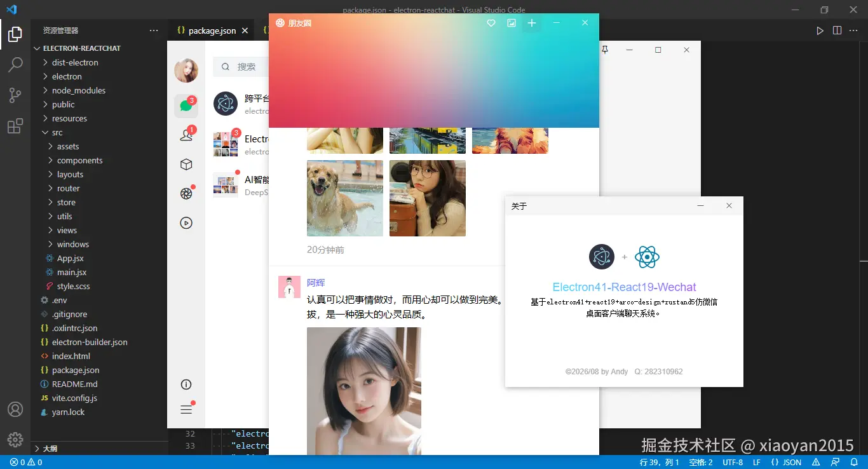Select JSON language mode in status bar
868x469 pixels.
787,463
